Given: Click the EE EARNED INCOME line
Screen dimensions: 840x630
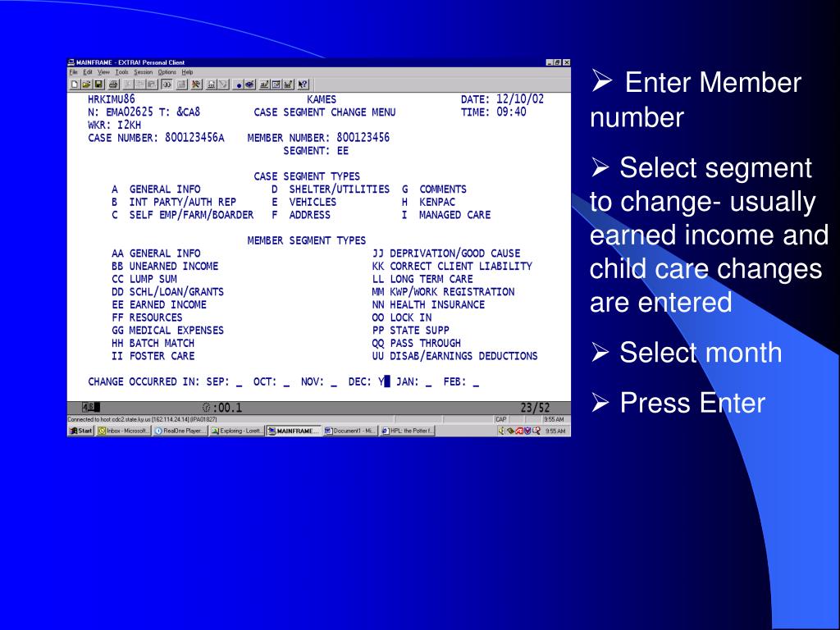Looking at the screenshot, I should (x=159, y=305).
